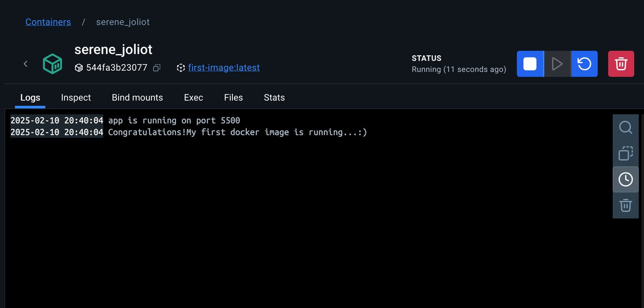Click the STATUS heading label

click(427, 58)
